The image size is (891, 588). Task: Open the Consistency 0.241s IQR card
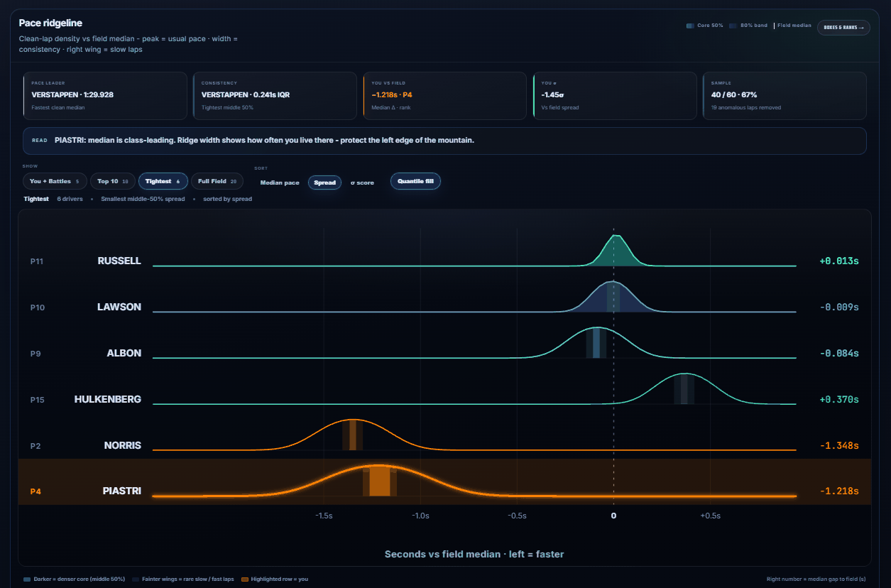(x=275, y=95)
